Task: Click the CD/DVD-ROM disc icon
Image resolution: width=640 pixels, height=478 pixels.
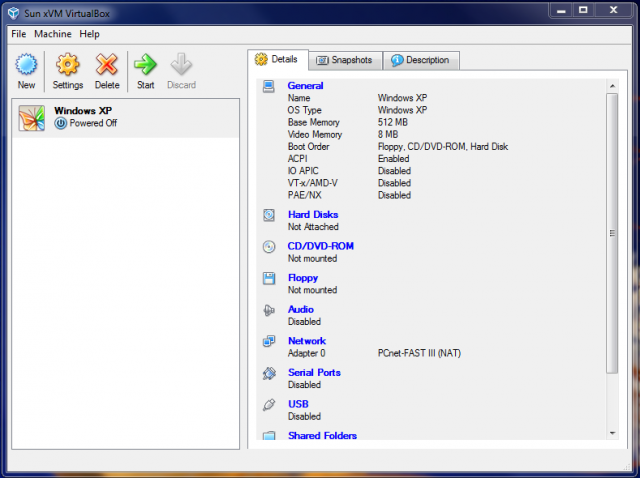Action: click(x=269, y=247)
